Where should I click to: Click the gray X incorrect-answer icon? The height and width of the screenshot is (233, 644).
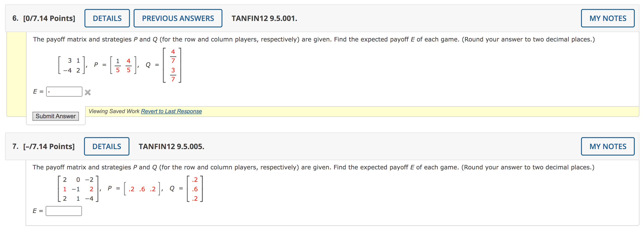point(88,92)
